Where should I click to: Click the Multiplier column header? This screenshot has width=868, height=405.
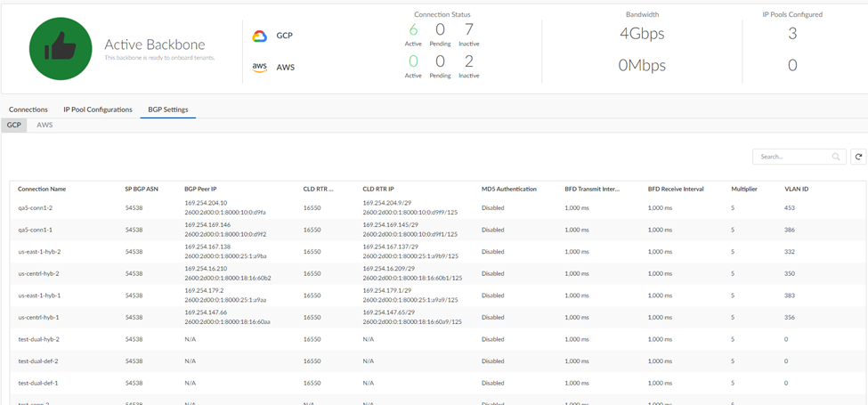(744, 189)
